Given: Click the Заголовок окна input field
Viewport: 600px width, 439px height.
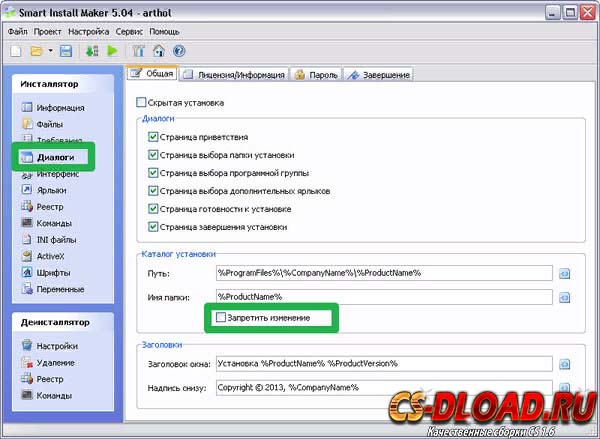Looking at the screenshot, I should pyautogui.click(x=384, y=364).
